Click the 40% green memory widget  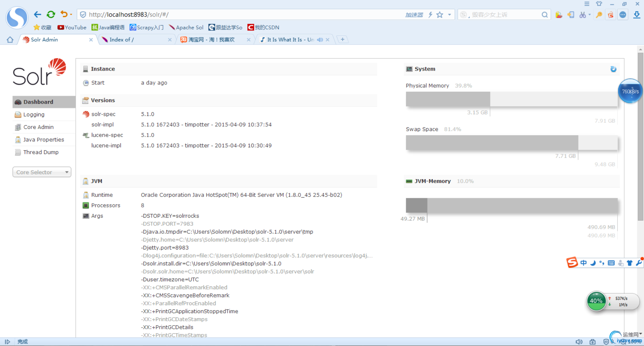pos(596,301)
